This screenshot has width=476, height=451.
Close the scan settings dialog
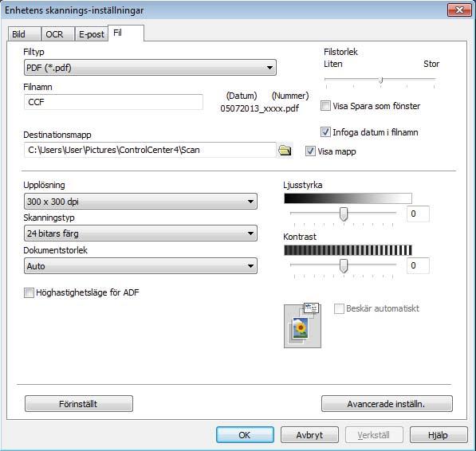click(x=459, y=10)
